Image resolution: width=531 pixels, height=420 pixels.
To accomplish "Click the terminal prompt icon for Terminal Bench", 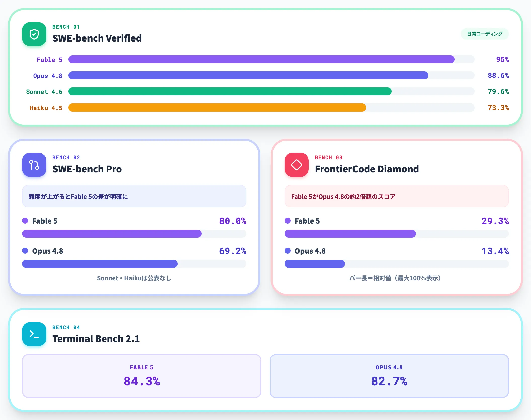I will [34, 334].
